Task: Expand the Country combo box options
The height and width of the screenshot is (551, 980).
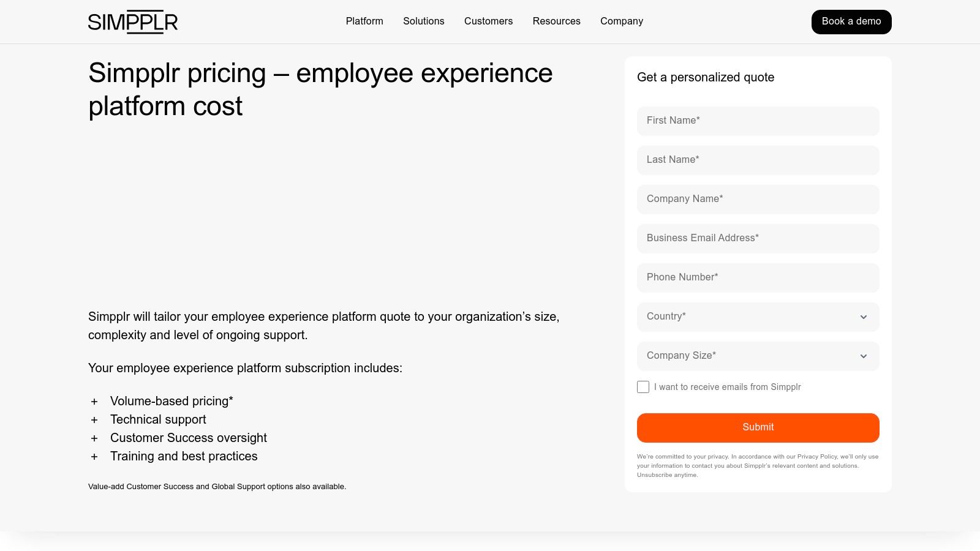Action: tap(758, 317)
